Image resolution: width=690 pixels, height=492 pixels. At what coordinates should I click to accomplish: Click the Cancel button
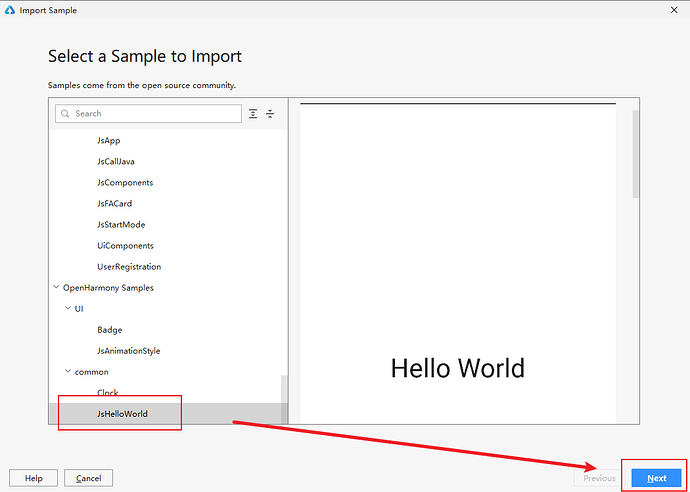pyautogui.click(x=88, y=478)
